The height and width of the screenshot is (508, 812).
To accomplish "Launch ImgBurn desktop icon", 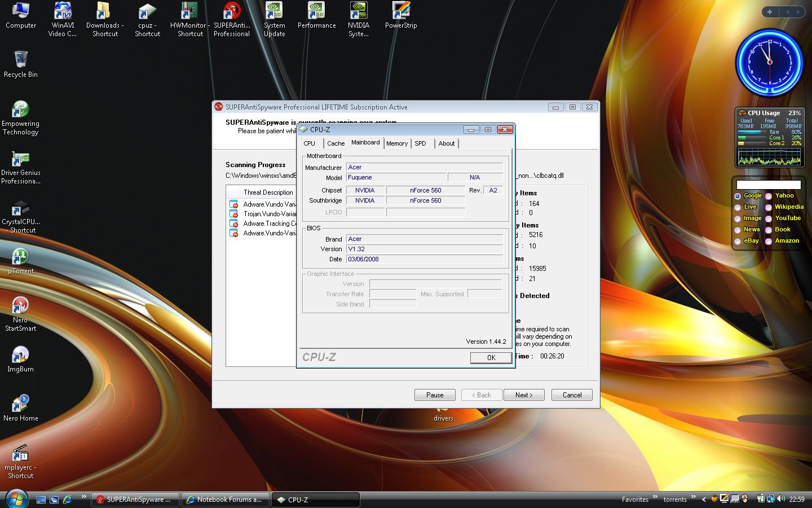I will point(21,359).
